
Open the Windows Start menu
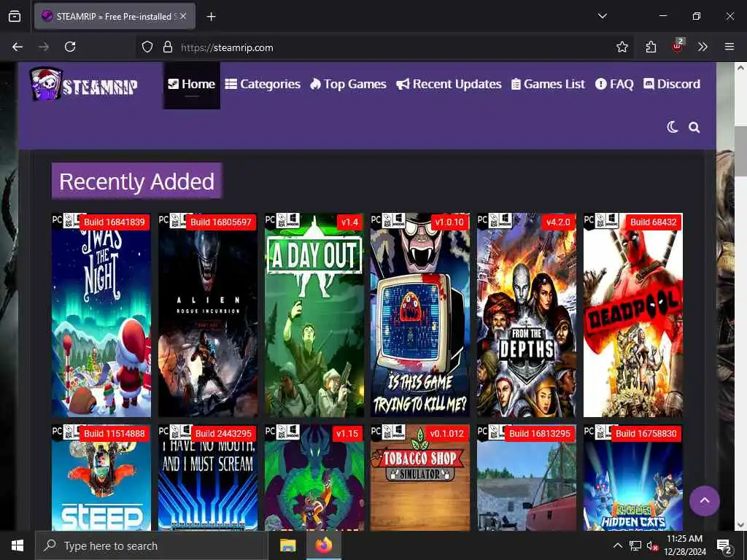[18, 545]
